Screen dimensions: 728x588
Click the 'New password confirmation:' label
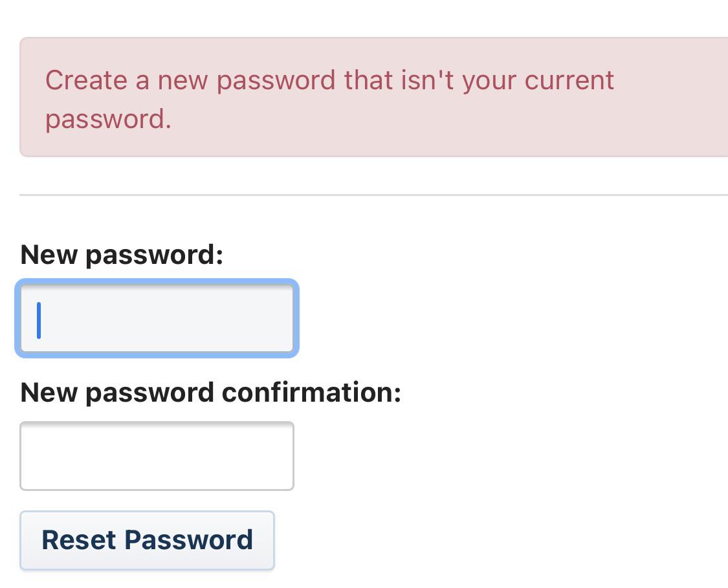click(x=210, y=391)
